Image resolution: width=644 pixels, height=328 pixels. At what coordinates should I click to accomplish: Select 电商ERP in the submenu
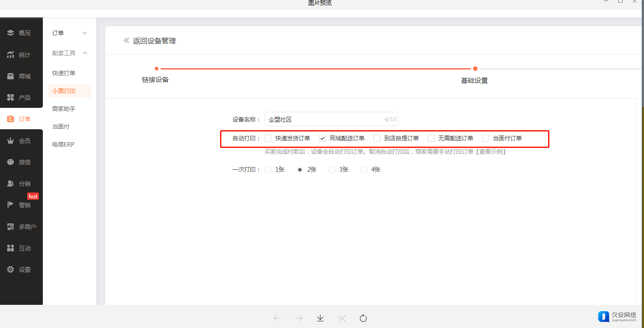coord(63,144)
